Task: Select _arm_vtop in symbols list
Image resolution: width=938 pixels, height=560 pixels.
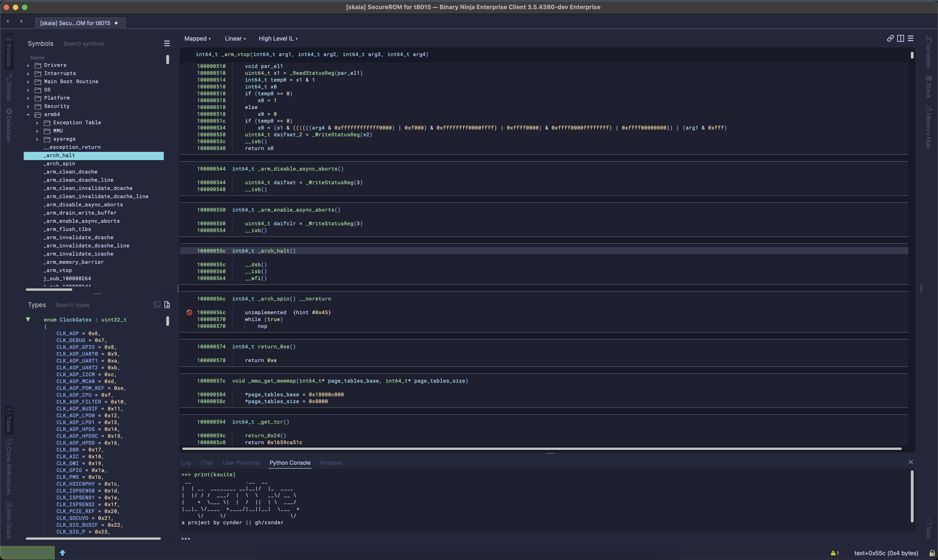Action: tap(58, 271)
